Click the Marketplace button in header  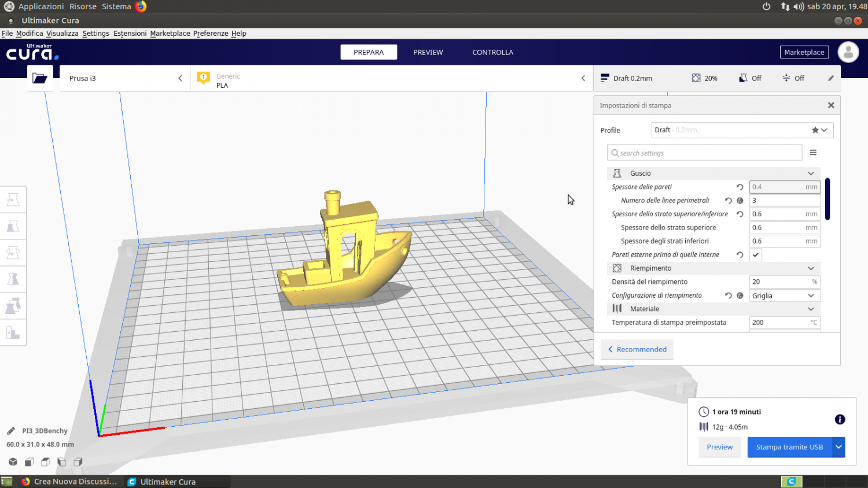pos(804,52)
